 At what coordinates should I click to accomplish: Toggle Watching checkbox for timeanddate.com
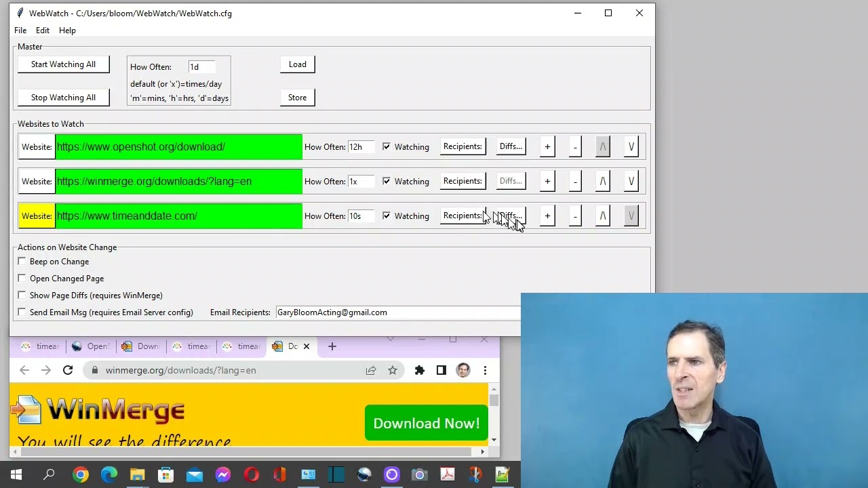coord(387,216)
